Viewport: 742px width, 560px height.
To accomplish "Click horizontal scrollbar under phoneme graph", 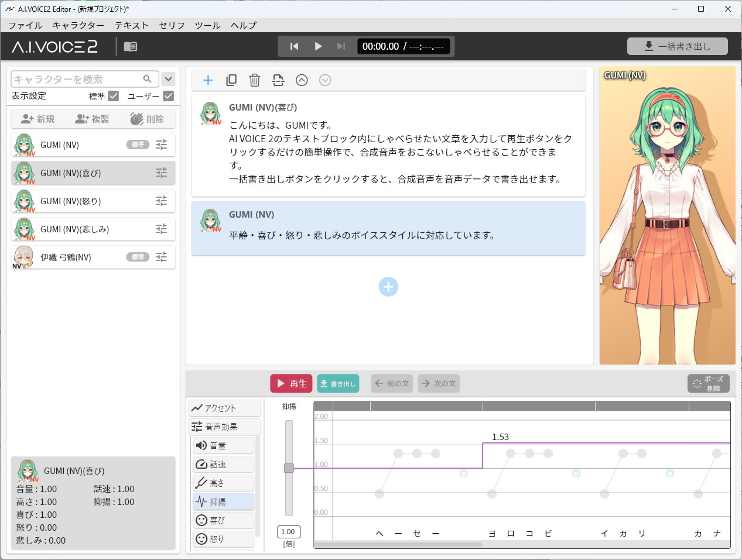I will (398, 544).
